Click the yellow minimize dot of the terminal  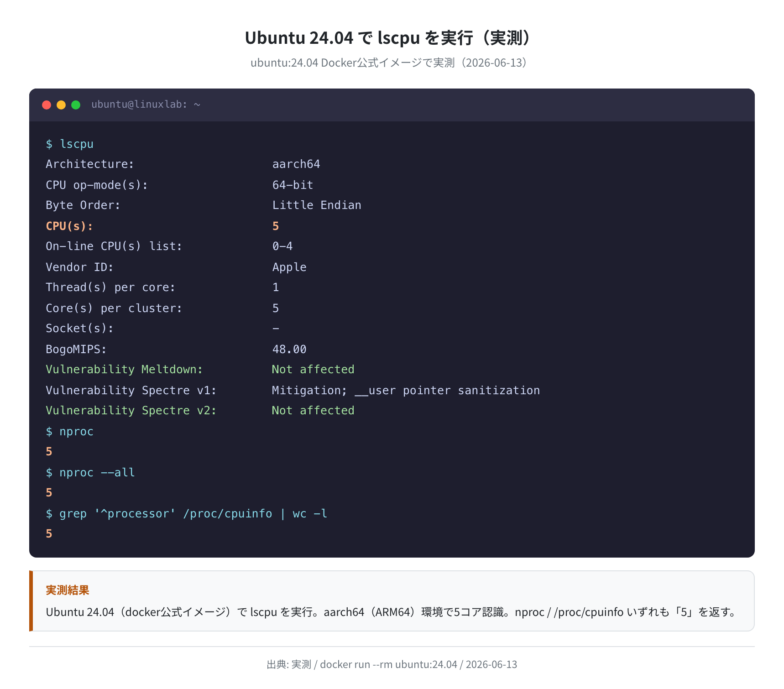pos(61,105)
